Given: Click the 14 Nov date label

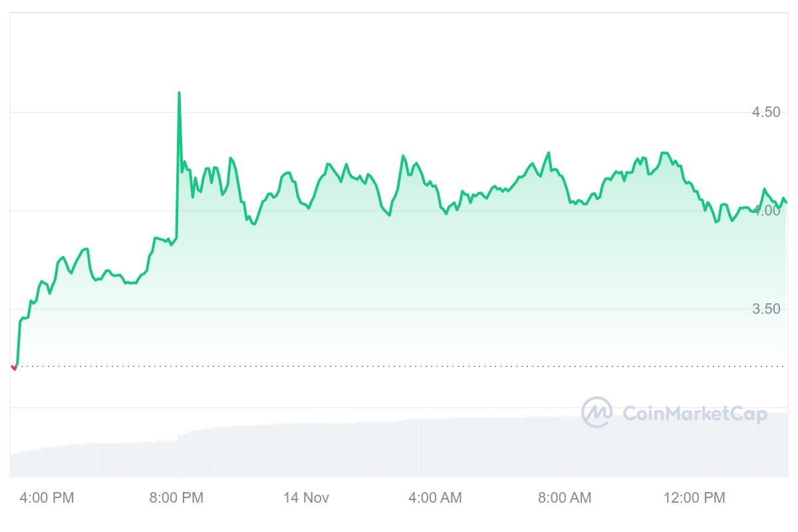Looking at the screenshot, I should (x=306, y=497).
